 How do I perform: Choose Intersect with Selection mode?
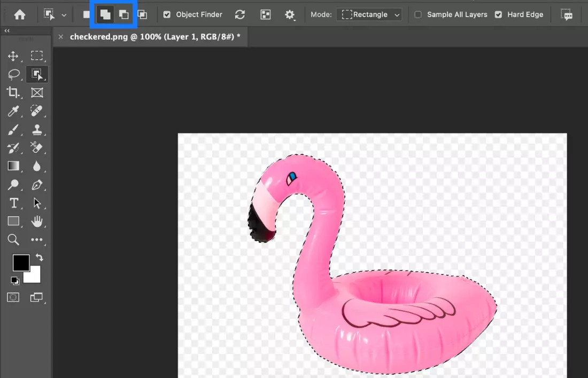pos(142,14)
